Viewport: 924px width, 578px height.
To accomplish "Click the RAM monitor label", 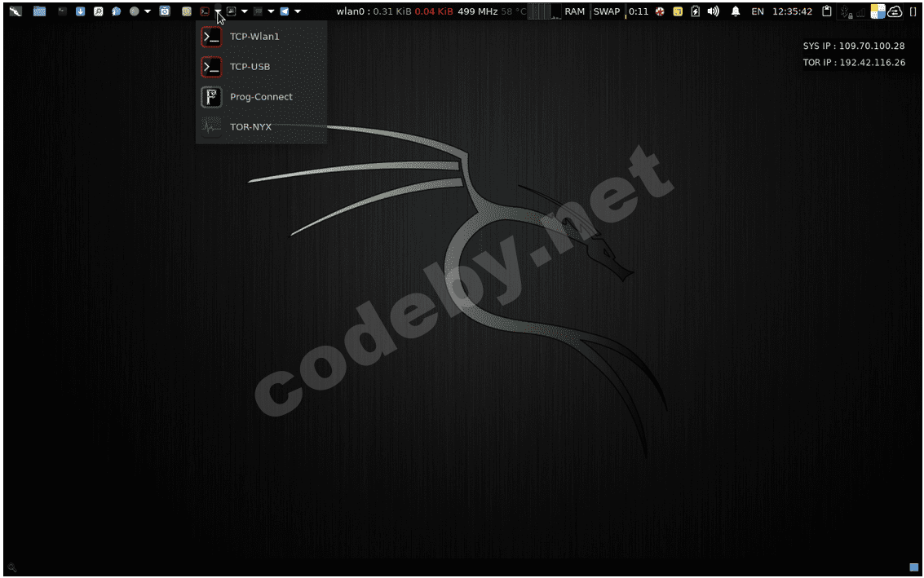I will point(575,11).
